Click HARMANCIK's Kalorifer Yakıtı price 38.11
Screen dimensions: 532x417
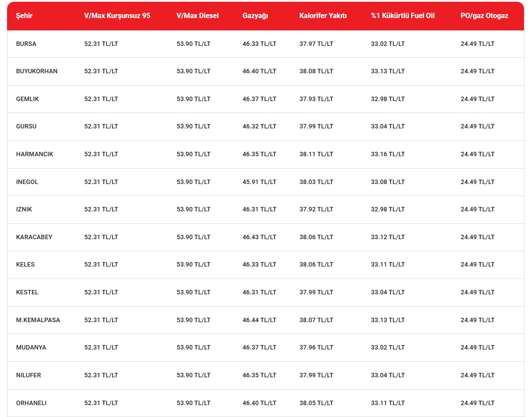[x=316, y=154]
